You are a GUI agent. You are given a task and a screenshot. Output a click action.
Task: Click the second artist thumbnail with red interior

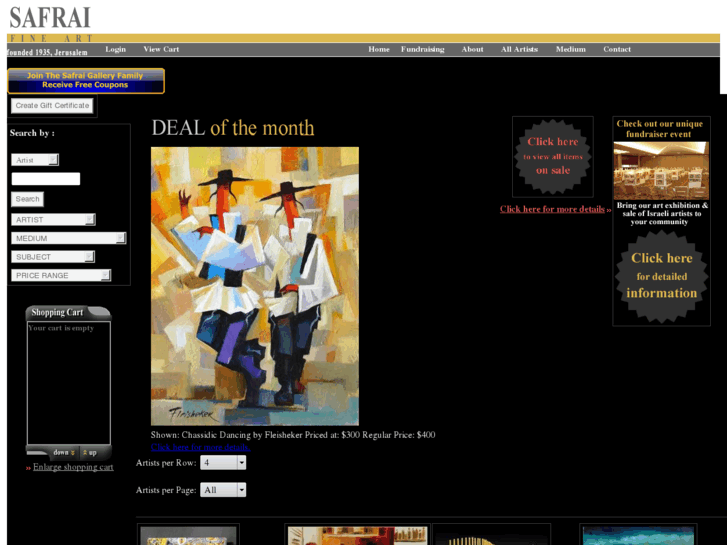357,536
